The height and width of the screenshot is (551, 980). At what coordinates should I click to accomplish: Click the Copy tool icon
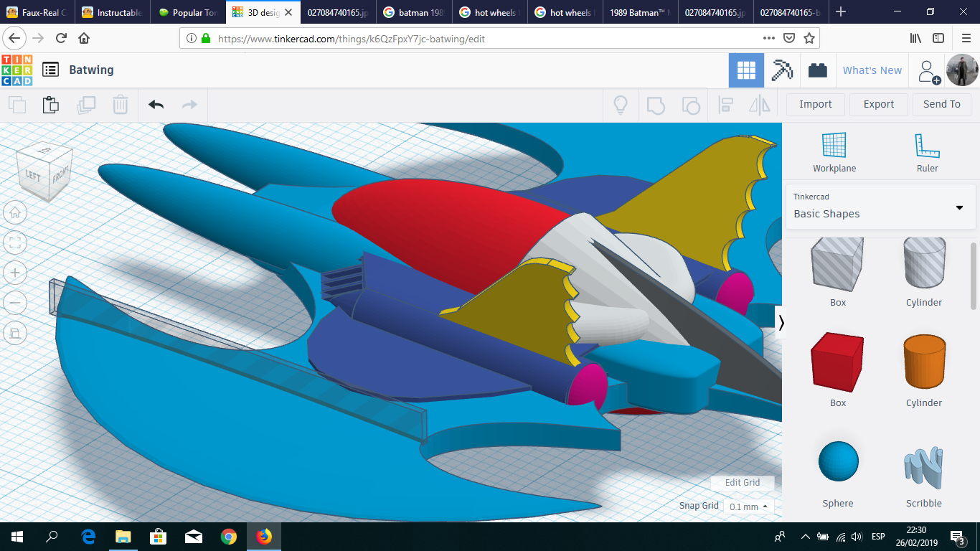17,105
